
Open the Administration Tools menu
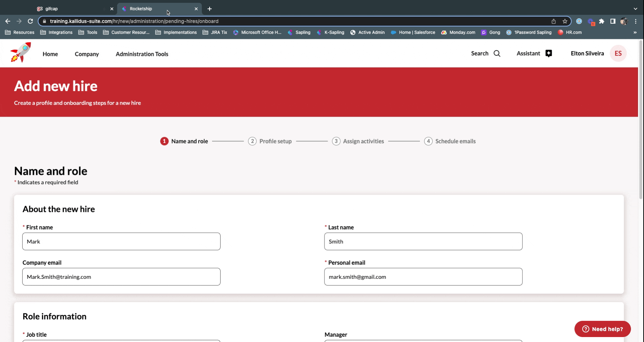(x=142, y=54)
